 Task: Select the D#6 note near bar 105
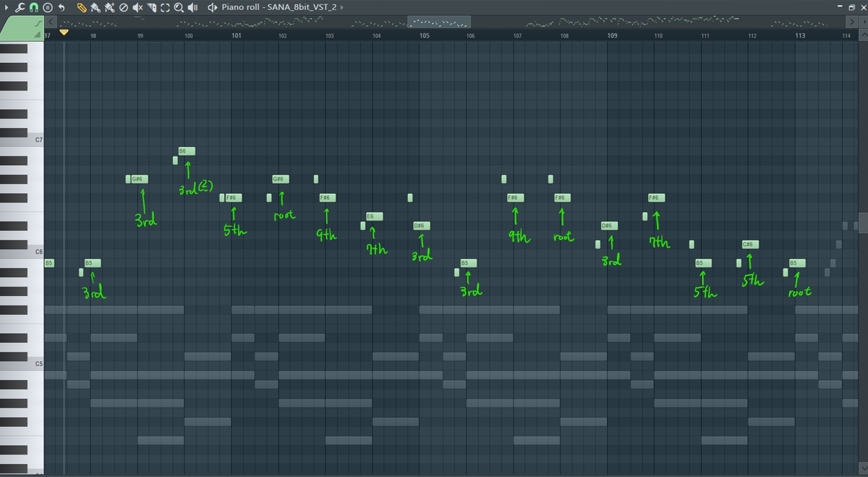[422, 226]
